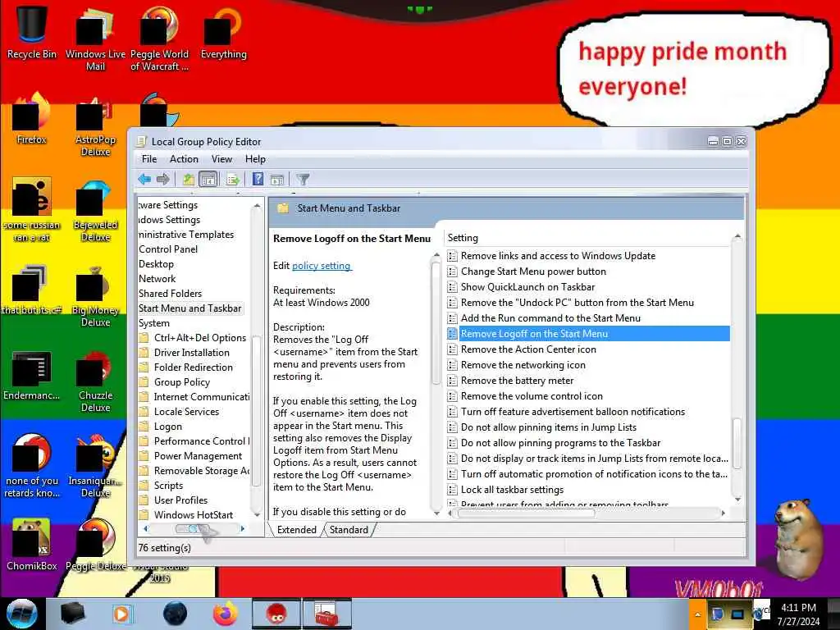
Task: Click the User Profiles folder icon
Action: click(x=144, y=500)
